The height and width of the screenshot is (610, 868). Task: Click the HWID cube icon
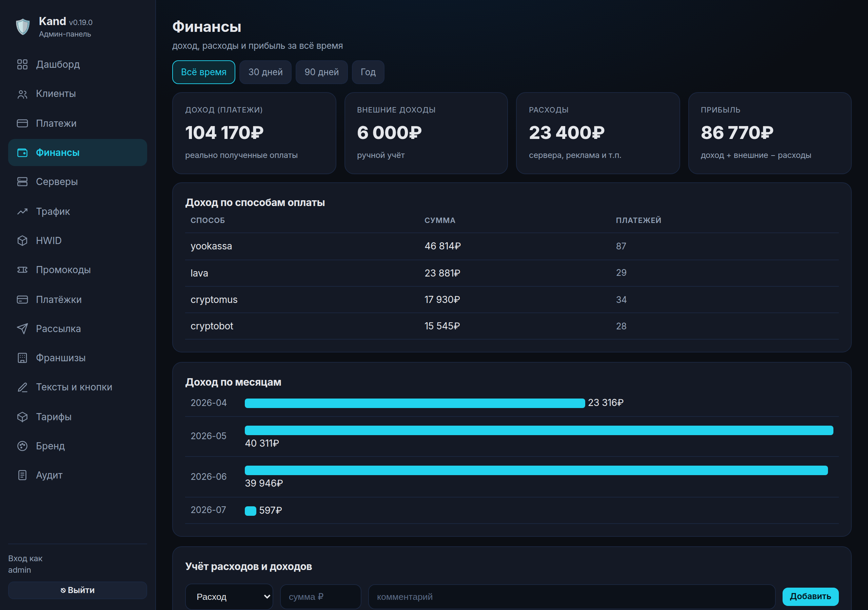pyautogui.click(x=22, y=240)
